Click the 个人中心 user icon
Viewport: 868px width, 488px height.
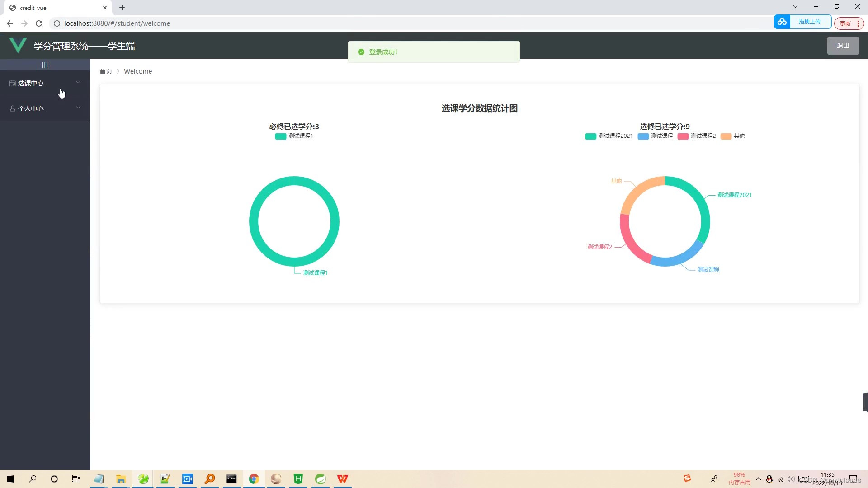pyautogui.click(x=12, y=108)
